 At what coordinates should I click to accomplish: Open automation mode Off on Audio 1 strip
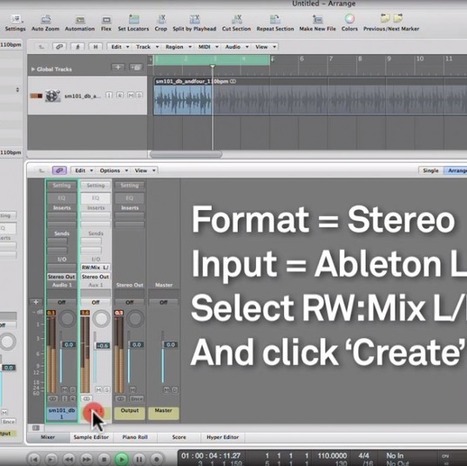pyautogui.click(x=62, y=302)
